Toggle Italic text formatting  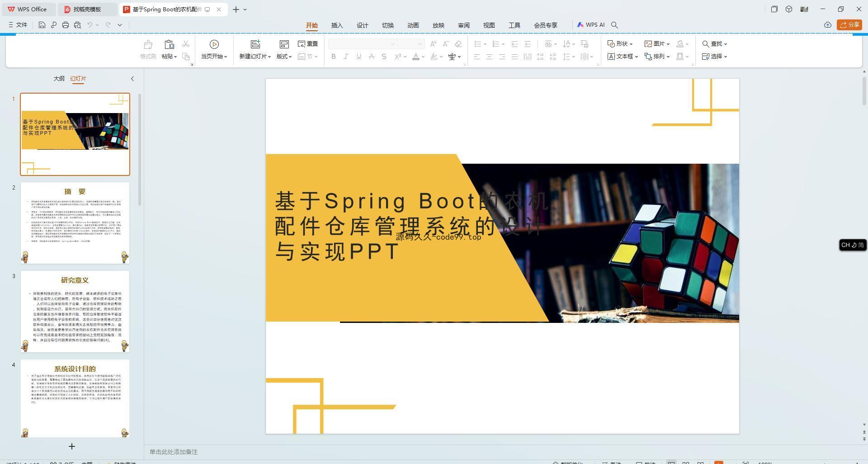tap(346, 57)
